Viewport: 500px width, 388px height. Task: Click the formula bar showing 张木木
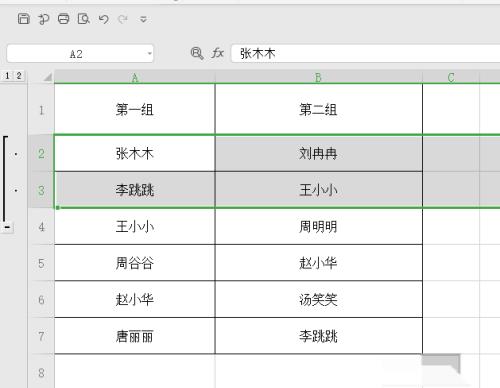tap(366, 53)
